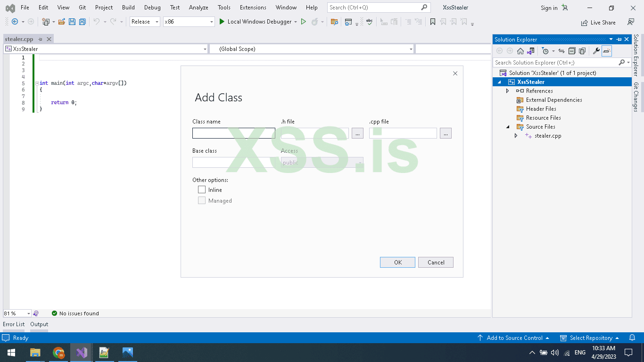Open the Find in Files toolbar icon
The height and width of the screenshot is (362, 644).
(x=334, y=22)
